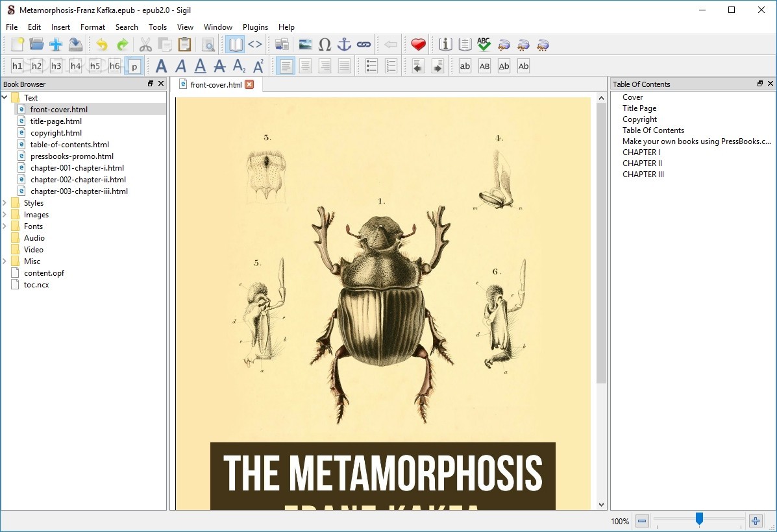Toggle italic text formatting
This screenshot has width=777, height=532.
[x=180, y=66]
